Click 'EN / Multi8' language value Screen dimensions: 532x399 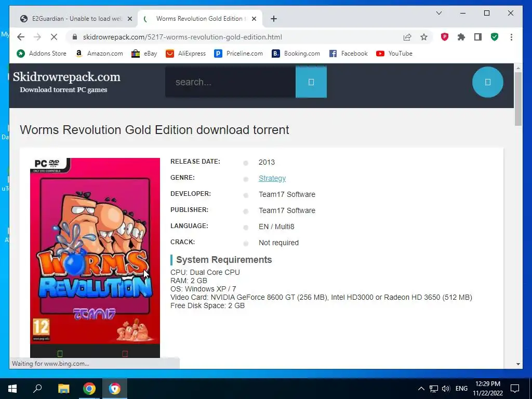click(276, 227)
